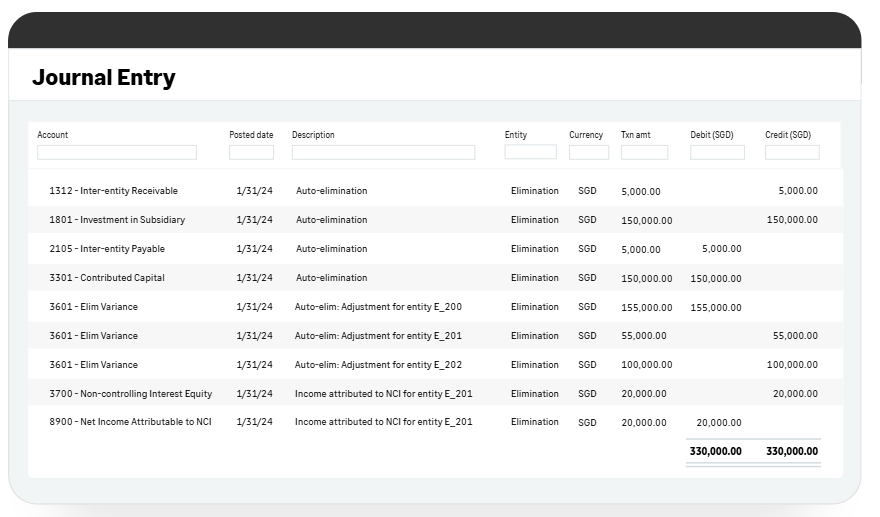This screenshot has width=880, height=517.
Task: Click the Account filter input field
Action: point(117,152)
